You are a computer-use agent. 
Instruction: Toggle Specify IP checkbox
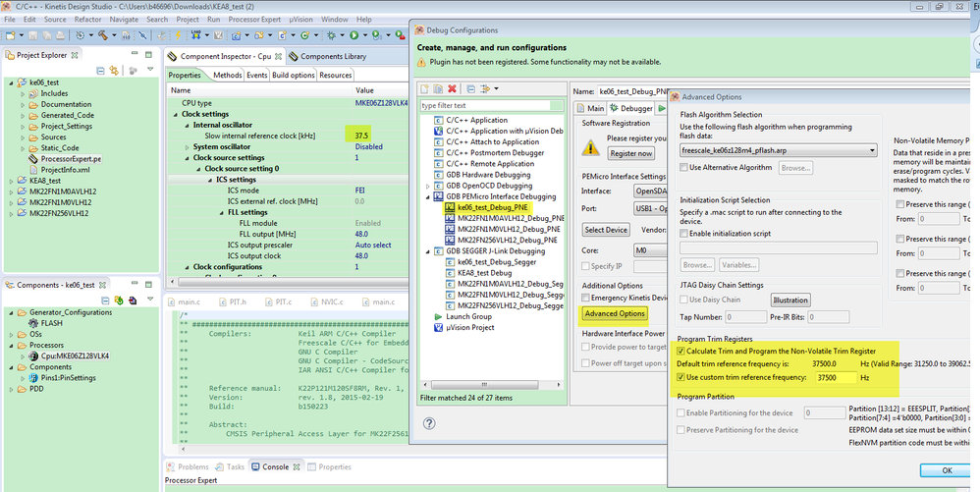[585, 266]
